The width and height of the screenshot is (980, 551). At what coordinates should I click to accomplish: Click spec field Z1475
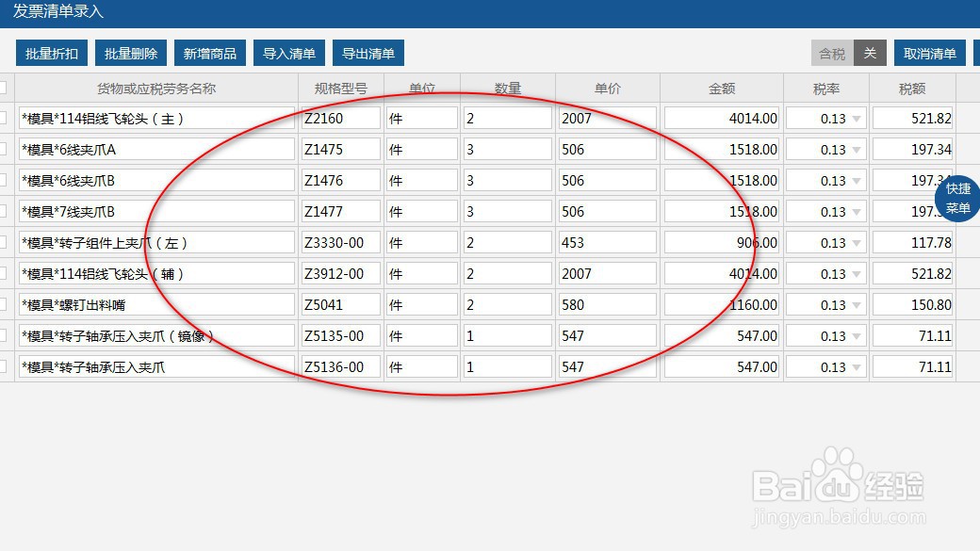(340, 150)
